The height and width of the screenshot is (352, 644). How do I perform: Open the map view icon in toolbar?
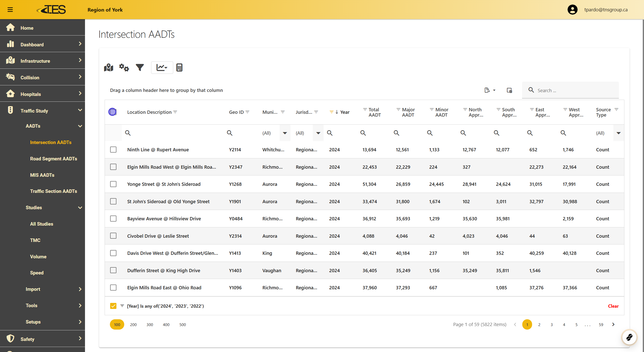click(x=109, y=67)
